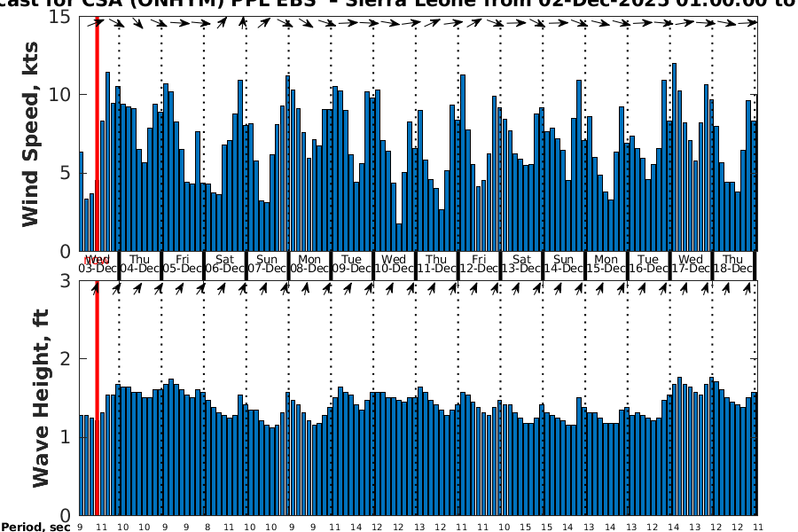Click the leftmost wave direction arrow above wave chart
The height and width of the screenshot is (532, 798).
pyautogui.click(x=96, y=287)
